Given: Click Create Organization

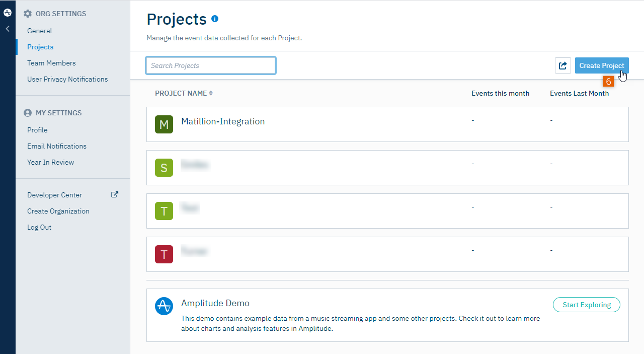Looking at the screenshot, I should pos(58,211).
